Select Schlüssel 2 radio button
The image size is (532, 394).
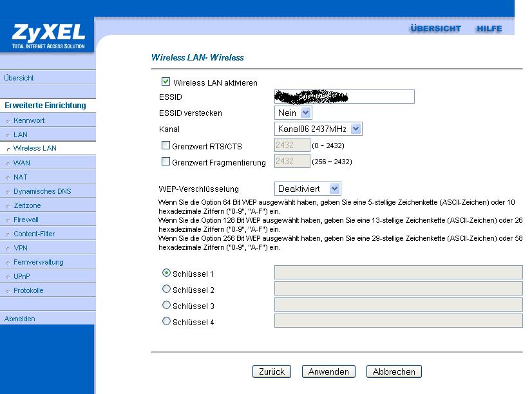point(166,289)
